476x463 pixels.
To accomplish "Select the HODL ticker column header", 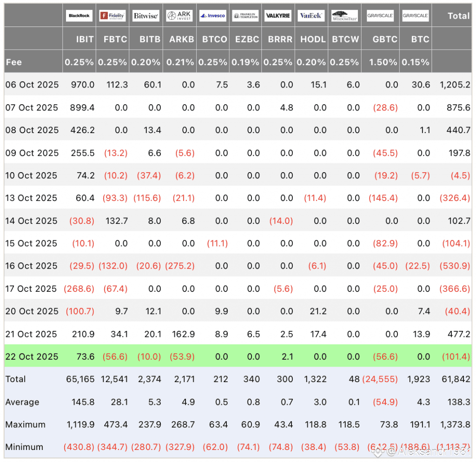I will [x=313, y=40].
